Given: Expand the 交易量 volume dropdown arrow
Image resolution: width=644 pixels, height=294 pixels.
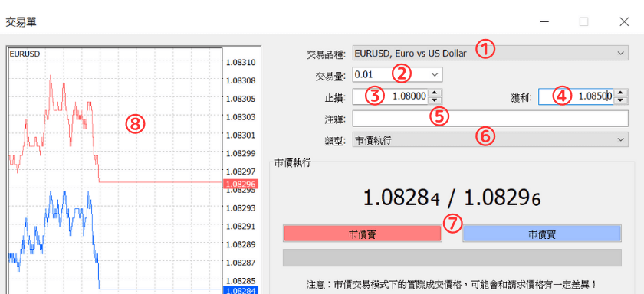Looking at the screenshot, I should [x=435, y=74].
